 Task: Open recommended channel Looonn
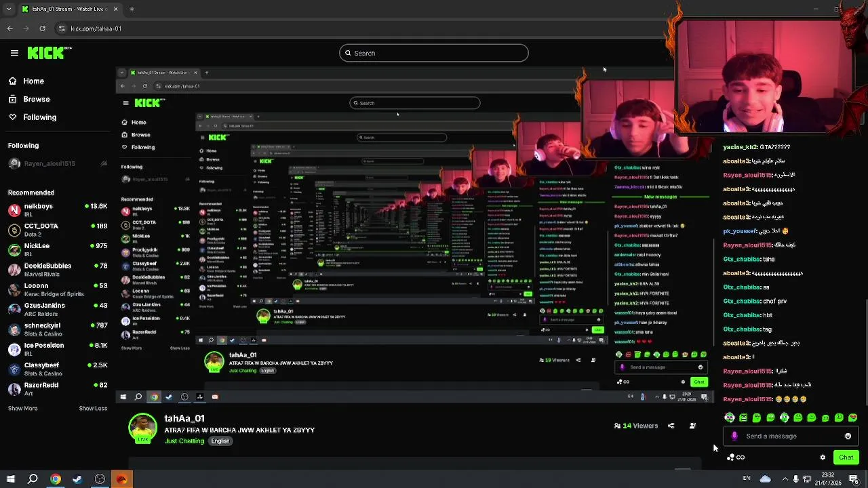click(x=57, y=289)
